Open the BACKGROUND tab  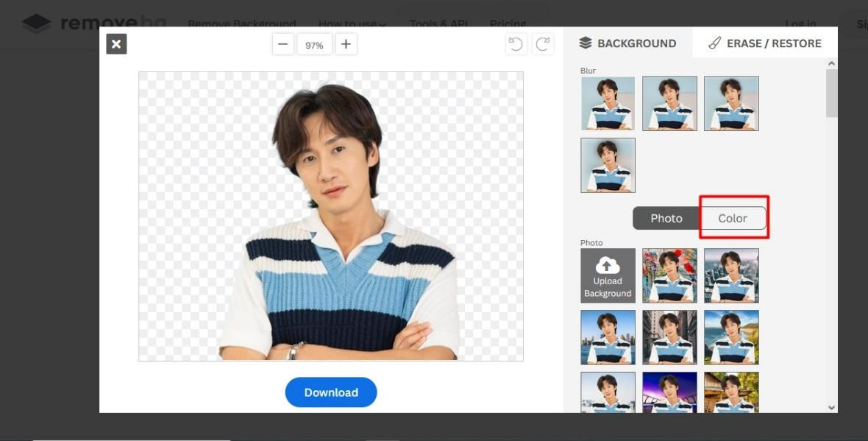[x=627, y=43]
